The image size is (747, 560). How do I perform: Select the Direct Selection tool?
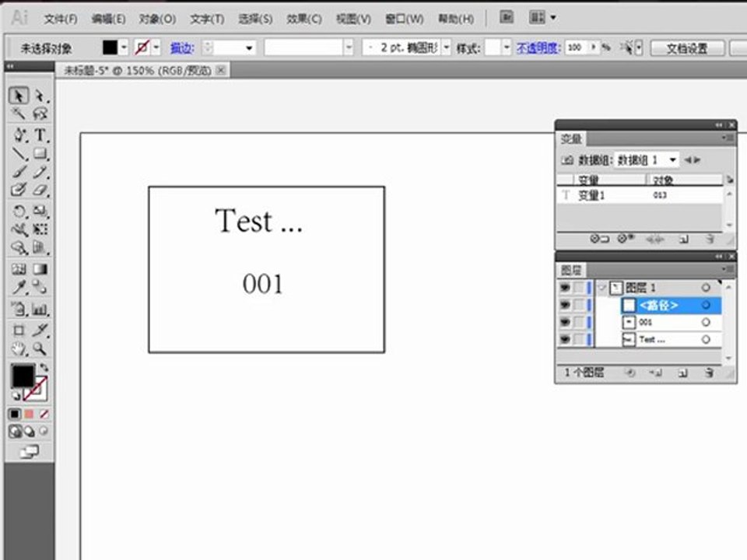click(x=40, y=96)
